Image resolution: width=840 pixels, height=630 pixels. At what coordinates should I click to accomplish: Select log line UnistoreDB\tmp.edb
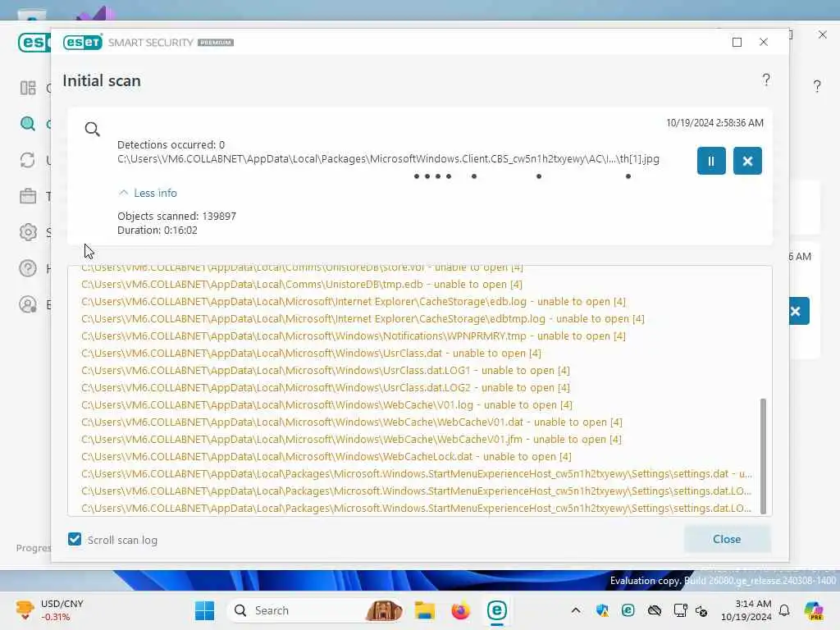(x=302, y=285)
